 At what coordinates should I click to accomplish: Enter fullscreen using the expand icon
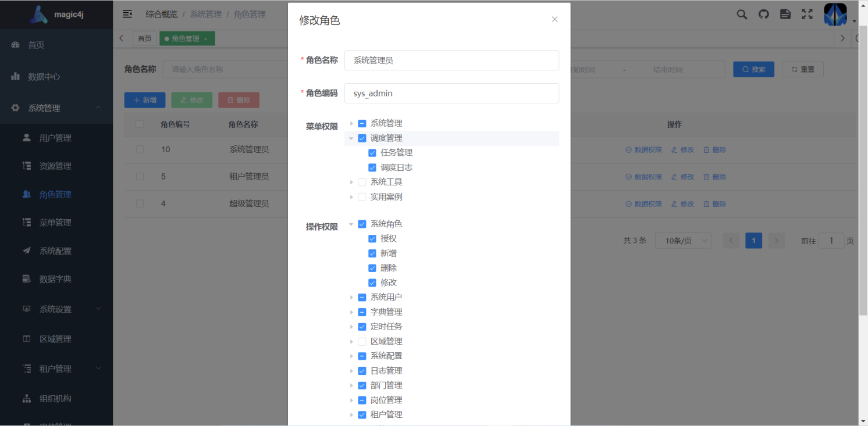click(807, 14)
